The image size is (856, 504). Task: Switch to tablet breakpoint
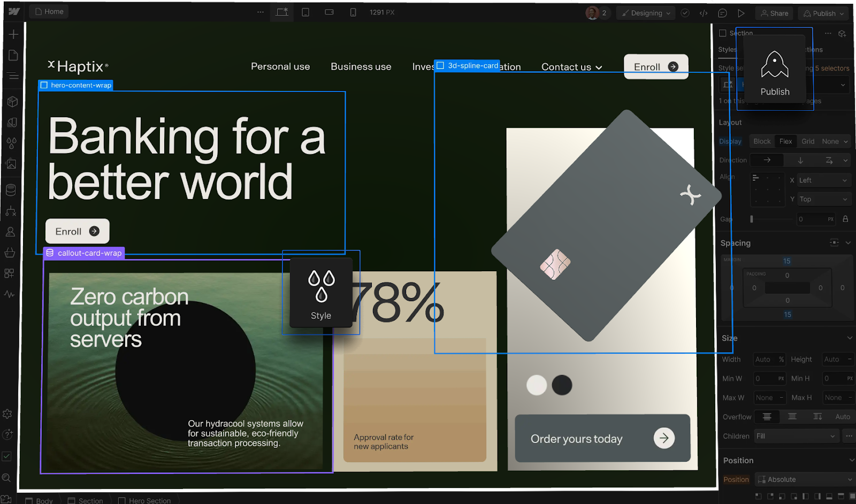(305, 12)
